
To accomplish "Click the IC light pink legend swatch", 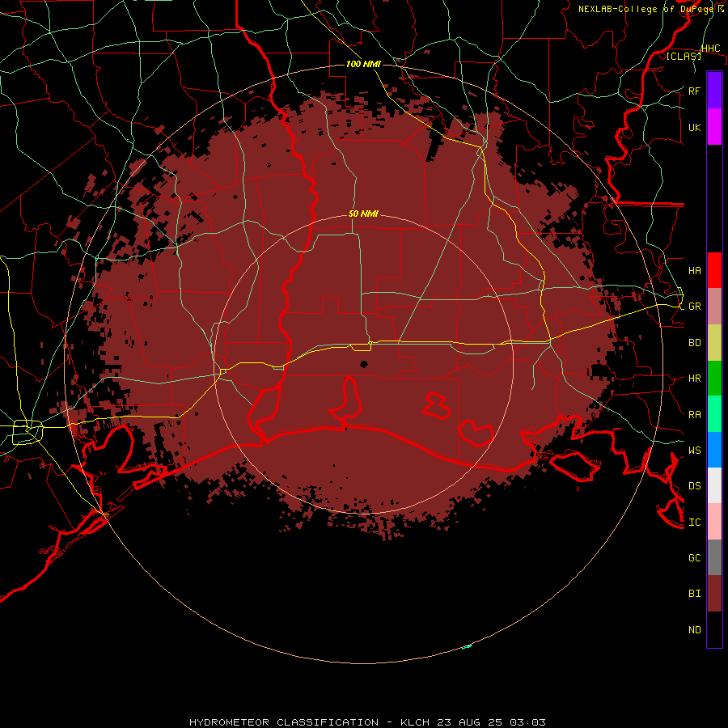I will click(714, 522).
